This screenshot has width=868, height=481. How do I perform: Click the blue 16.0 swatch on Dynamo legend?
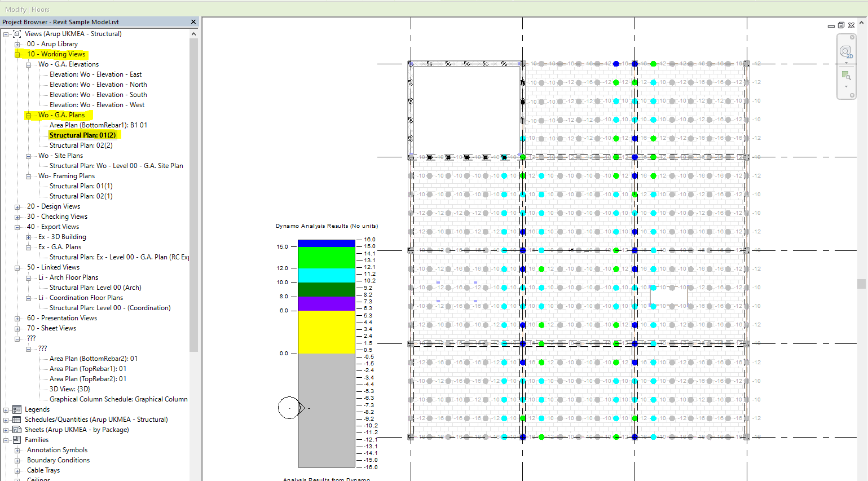click(327, 242)
